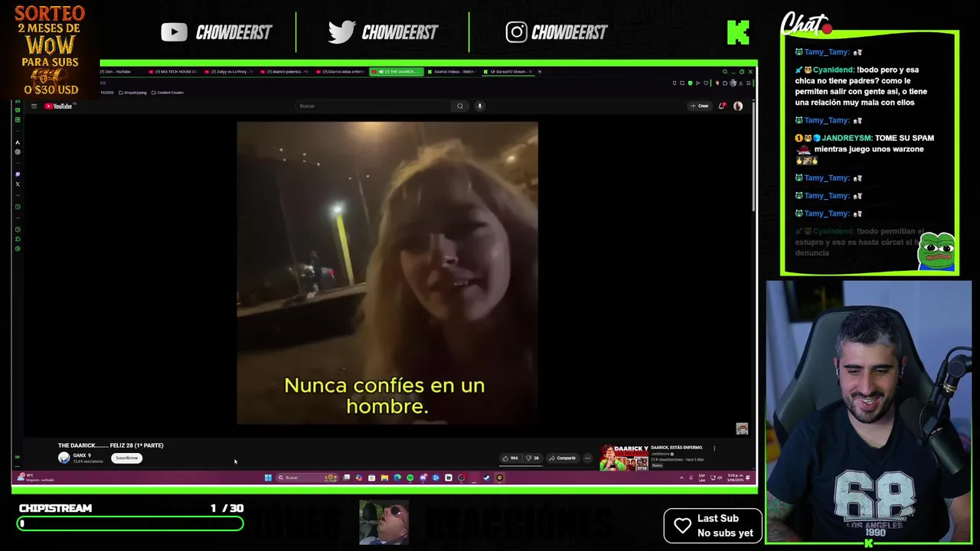
Task: Open the YouTube hamburger guide menu
Action: tap(34, 106)
